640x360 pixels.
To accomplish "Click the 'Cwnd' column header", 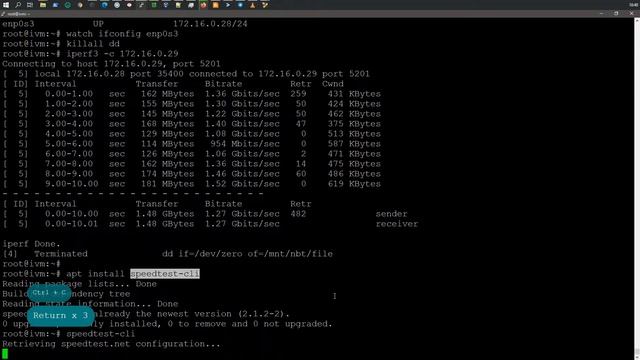I will pos(333,84).
